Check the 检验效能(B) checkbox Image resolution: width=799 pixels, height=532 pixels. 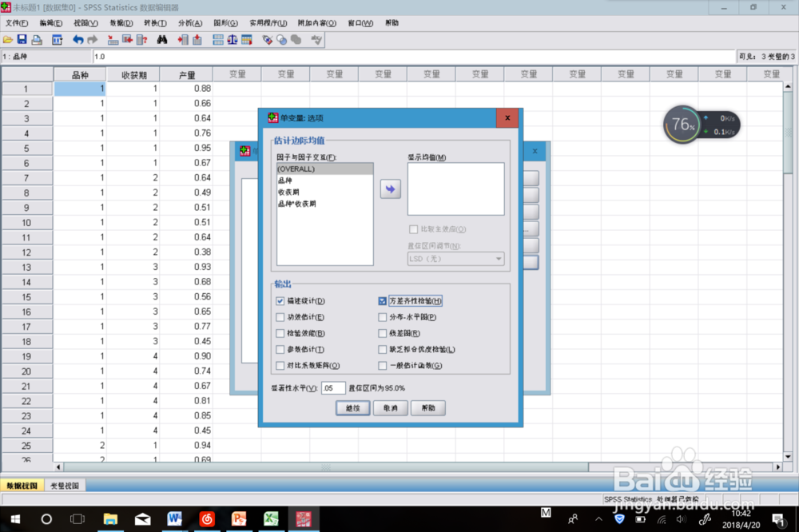click(280, 333)
